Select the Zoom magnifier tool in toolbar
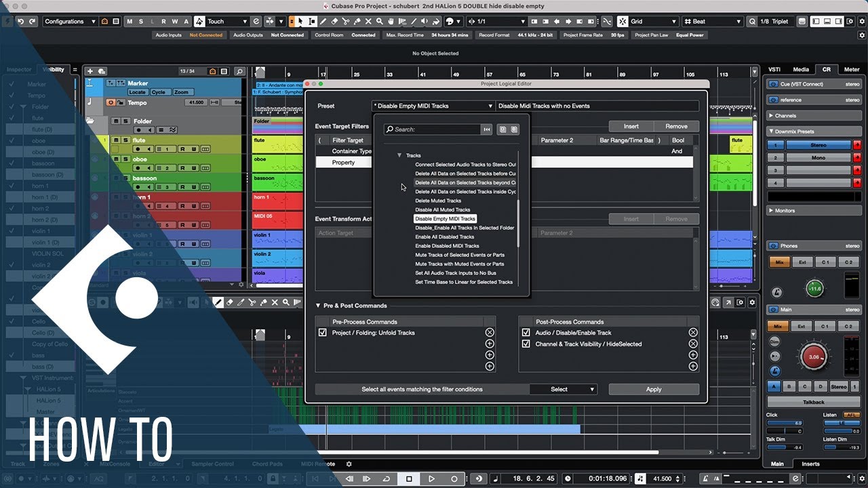Image resolution: width=868 pixels, height=488 pixels. pos(381,22)
